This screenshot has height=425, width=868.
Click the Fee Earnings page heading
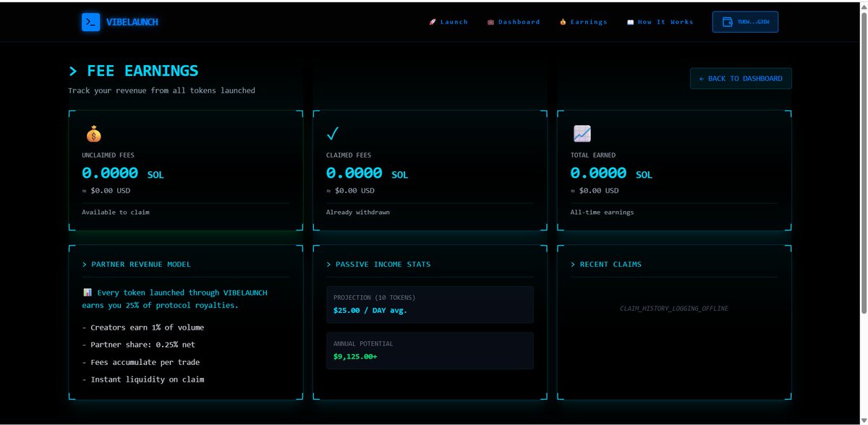pyautogui.click(x=133, y=71)
